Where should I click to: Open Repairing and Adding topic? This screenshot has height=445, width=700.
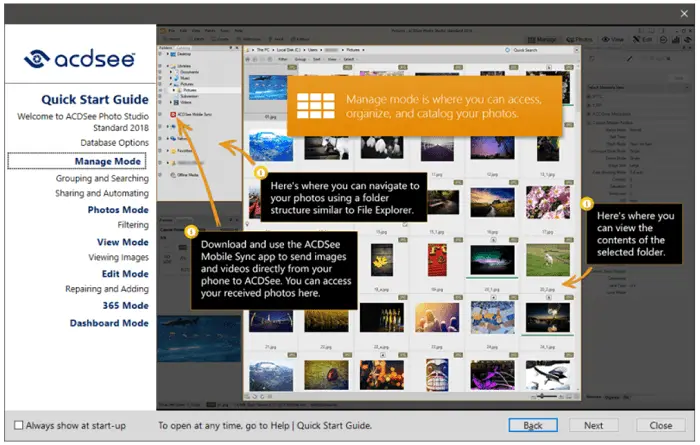click(107, 289)
